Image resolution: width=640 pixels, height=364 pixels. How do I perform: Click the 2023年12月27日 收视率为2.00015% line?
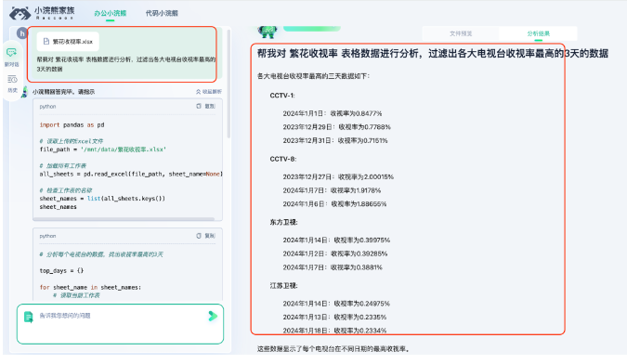(338, 176)
